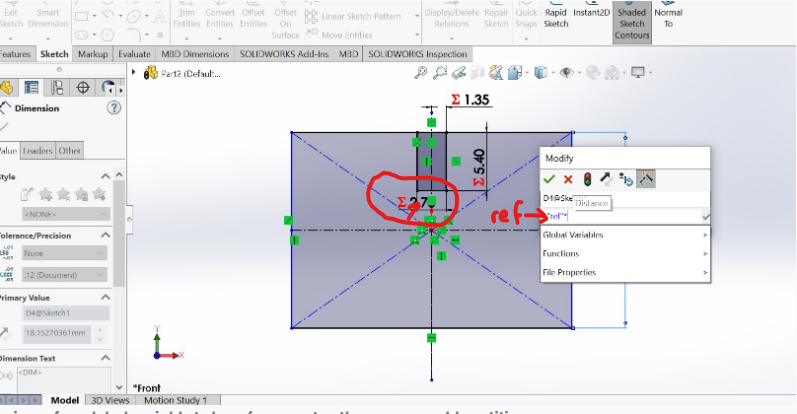Click Previous View icon
Viewport: 797px width, 414px height.
(x=459, y=73)
